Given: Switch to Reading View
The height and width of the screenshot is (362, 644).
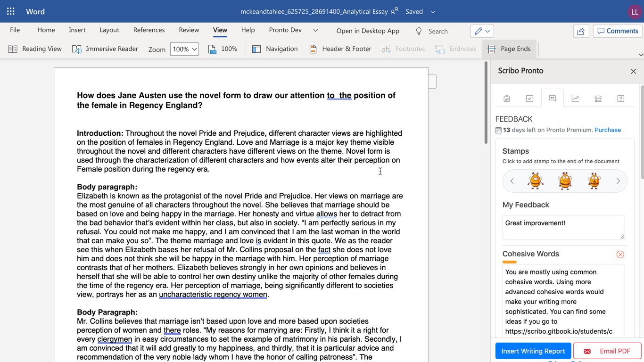Looking at the screenshot, I should (35, 49).
